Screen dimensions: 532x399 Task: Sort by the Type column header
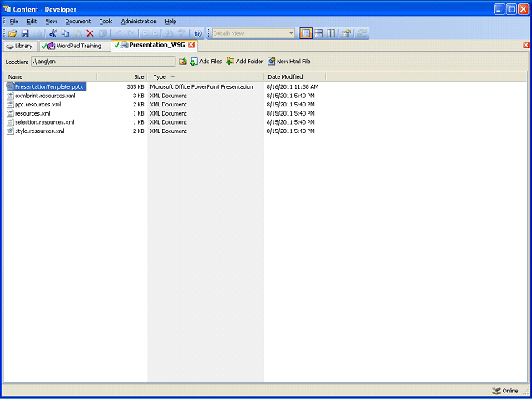coord(205,76)
